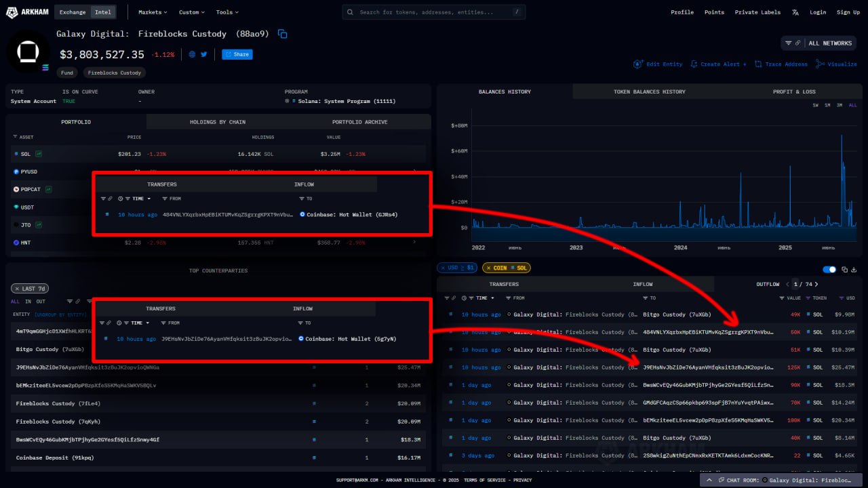The width and height of the screenshot is (868, 488).
Task: Click Create Alert +
Action: point(718,64)
